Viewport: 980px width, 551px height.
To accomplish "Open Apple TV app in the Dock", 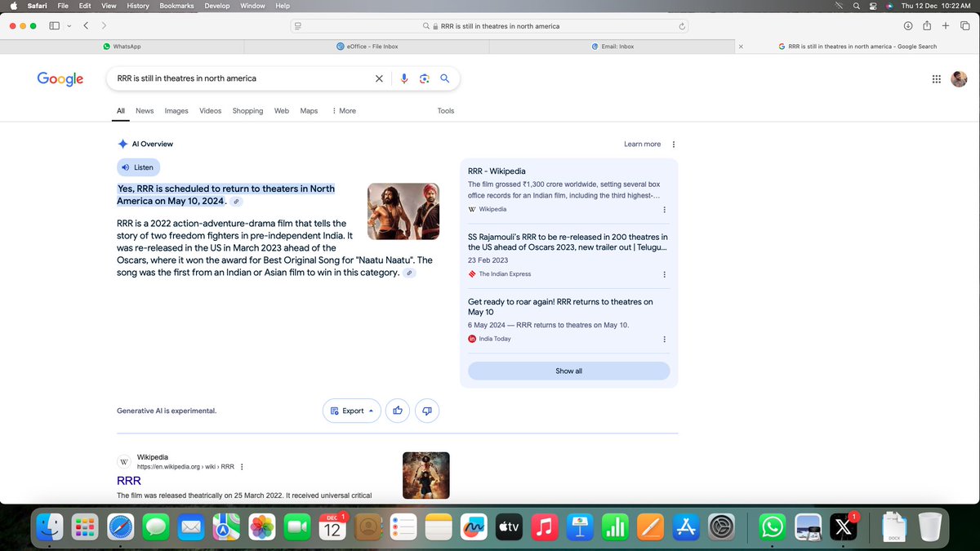I will pyautogui.click(x=510, y=528).
